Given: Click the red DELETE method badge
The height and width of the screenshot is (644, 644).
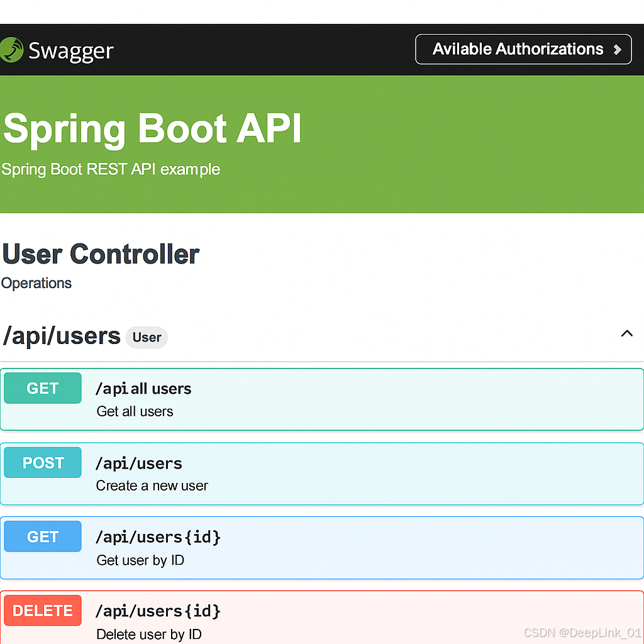Looking at the screenshot, I should (x=43, y=611).
